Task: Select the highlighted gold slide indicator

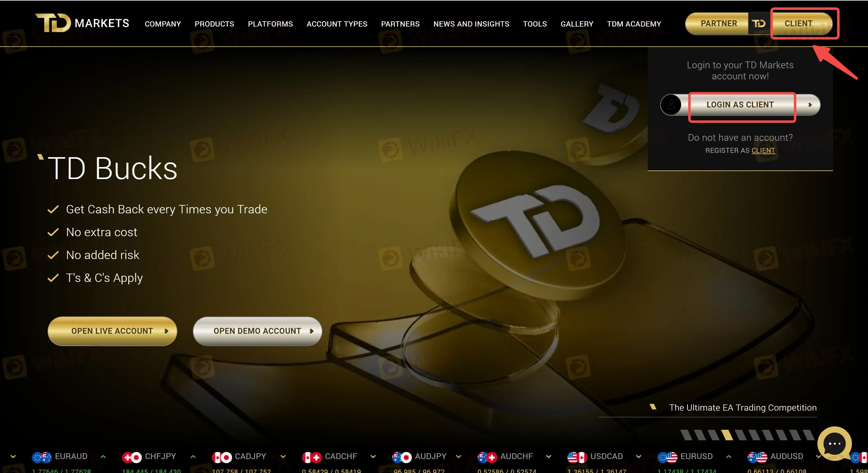Action: [727, 435]
